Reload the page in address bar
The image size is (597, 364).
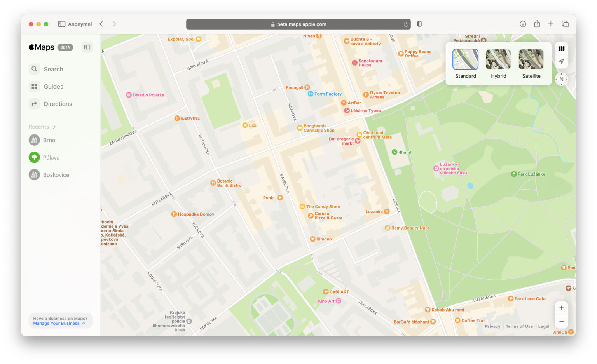[406, 24]
